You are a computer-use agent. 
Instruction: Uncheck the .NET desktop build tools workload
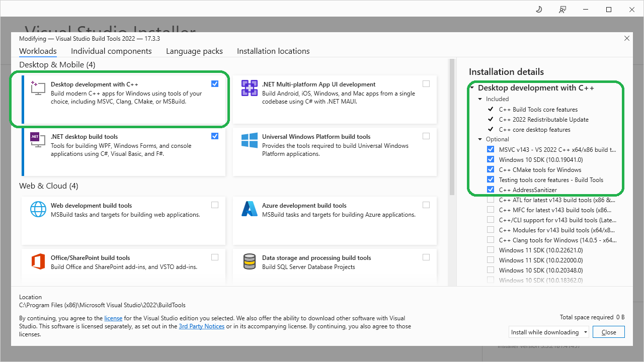click(x=215, y=136)
